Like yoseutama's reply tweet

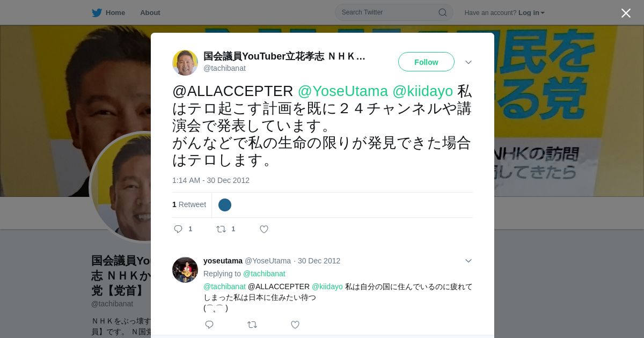pyautogui.click(x=295, y=325)
